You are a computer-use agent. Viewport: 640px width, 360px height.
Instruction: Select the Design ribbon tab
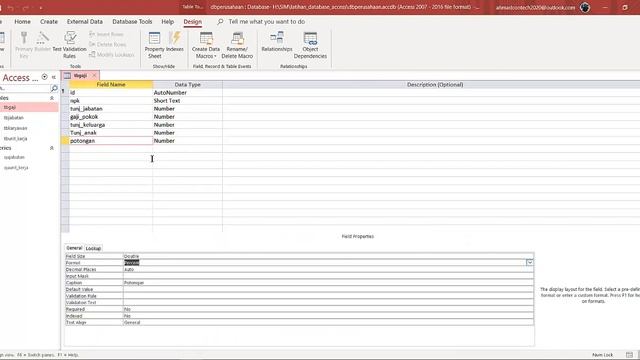193,22
